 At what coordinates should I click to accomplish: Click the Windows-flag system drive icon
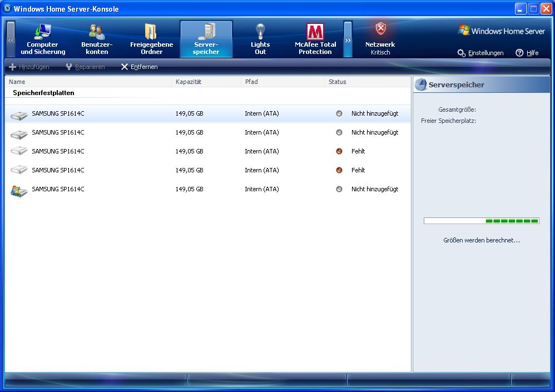(x=19, y=190)
